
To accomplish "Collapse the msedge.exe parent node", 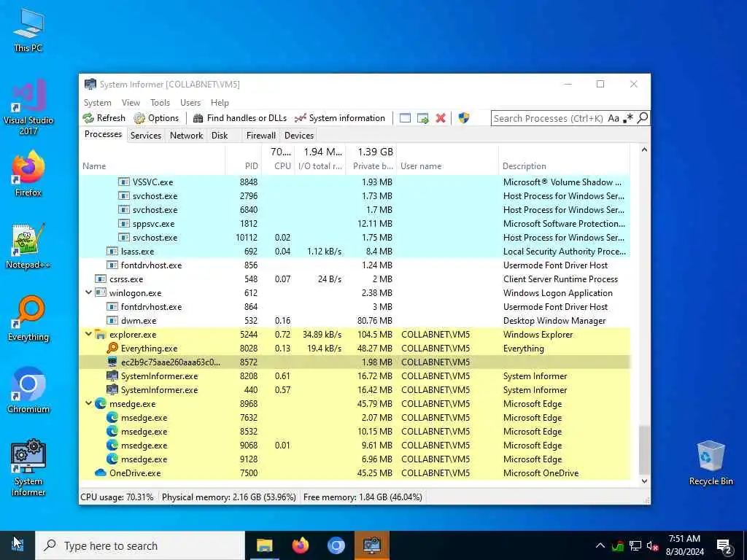I will (x=88, y=403).
